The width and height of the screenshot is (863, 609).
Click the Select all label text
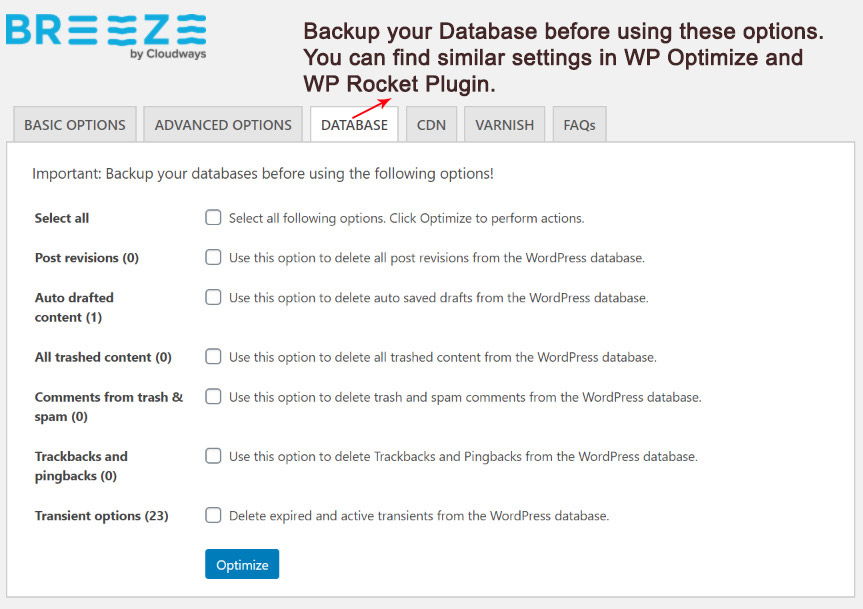point(62,218)
